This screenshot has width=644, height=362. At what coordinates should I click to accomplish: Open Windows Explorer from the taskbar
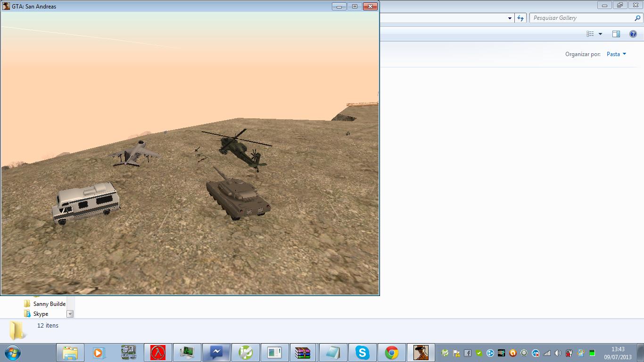click(70, 353)
